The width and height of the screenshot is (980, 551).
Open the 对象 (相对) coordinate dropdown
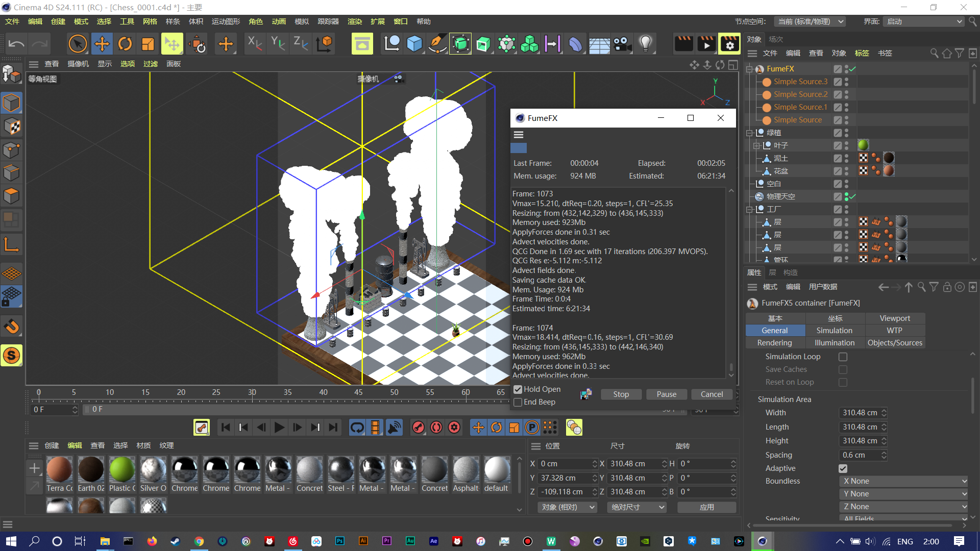coord(567,507)
